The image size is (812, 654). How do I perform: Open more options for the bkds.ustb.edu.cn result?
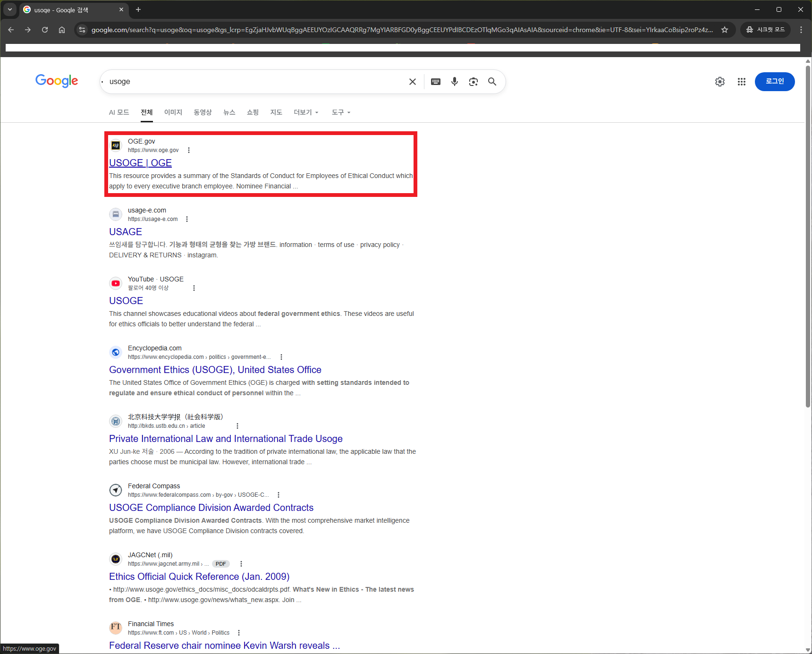pyautogui.click(x=237, y=426)
